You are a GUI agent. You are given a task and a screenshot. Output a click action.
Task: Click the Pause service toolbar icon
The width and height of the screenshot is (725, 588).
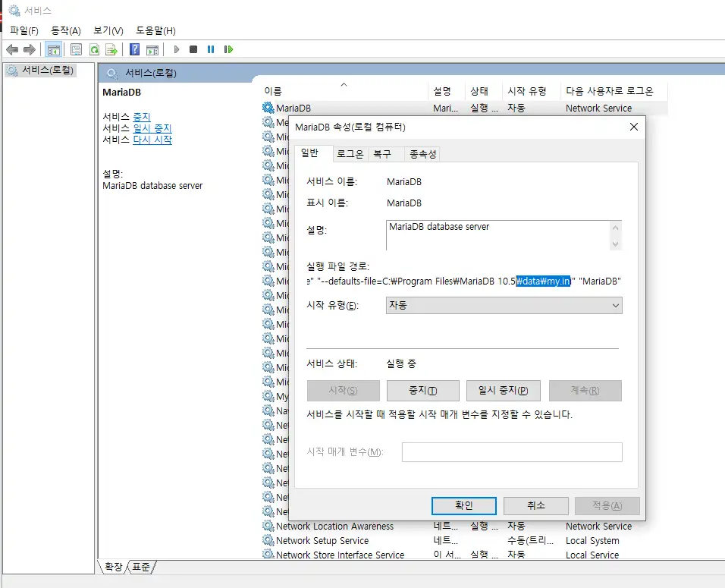pos(211,49)
